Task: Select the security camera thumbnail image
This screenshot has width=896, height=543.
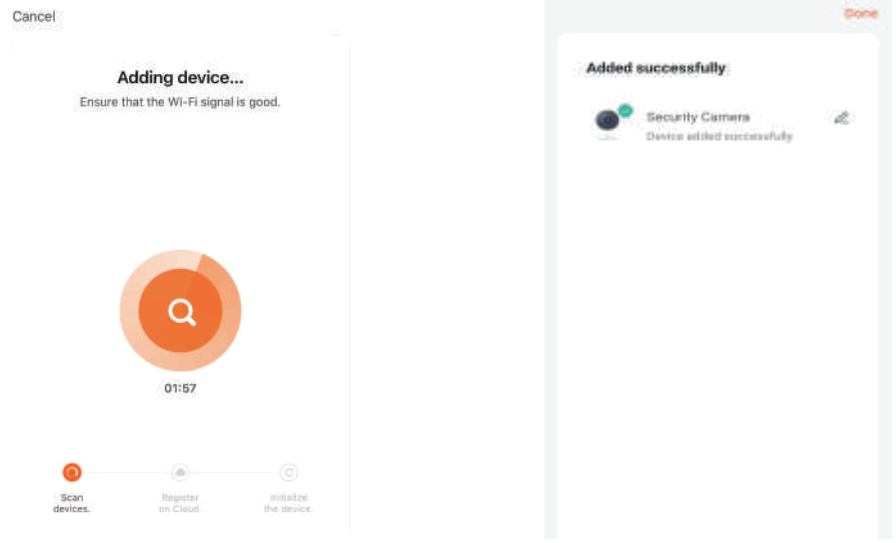Action: point(607,122)
